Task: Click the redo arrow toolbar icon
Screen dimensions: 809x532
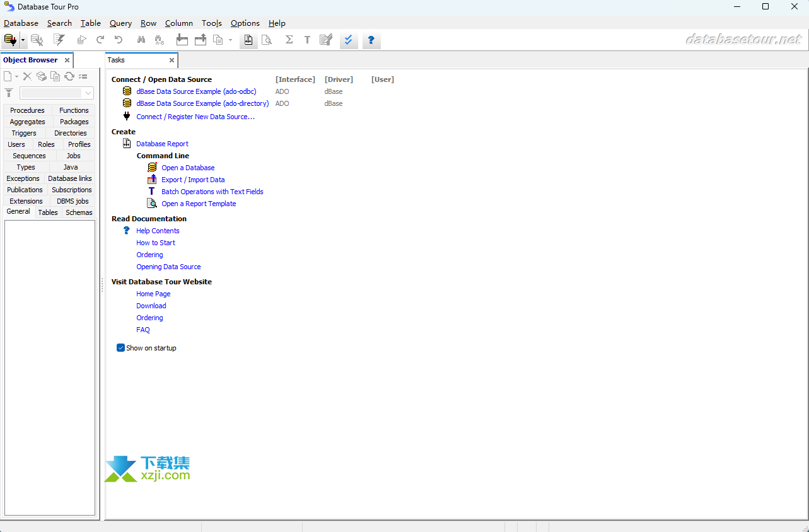Action: [100, 40]
